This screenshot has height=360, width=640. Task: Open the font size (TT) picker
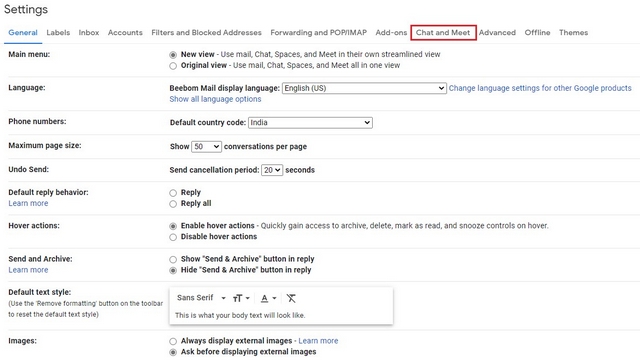pyautogui.click(x=241, y=298)
